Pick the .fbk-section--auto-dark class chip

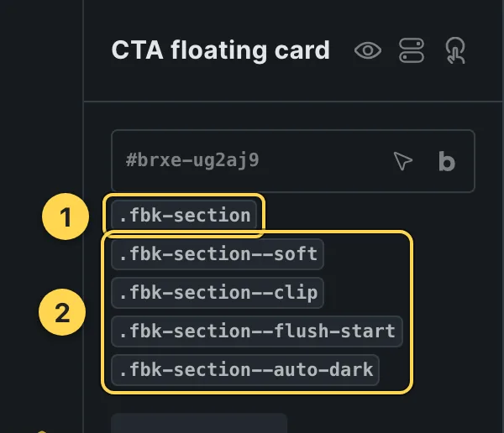[x=245, y=370]
